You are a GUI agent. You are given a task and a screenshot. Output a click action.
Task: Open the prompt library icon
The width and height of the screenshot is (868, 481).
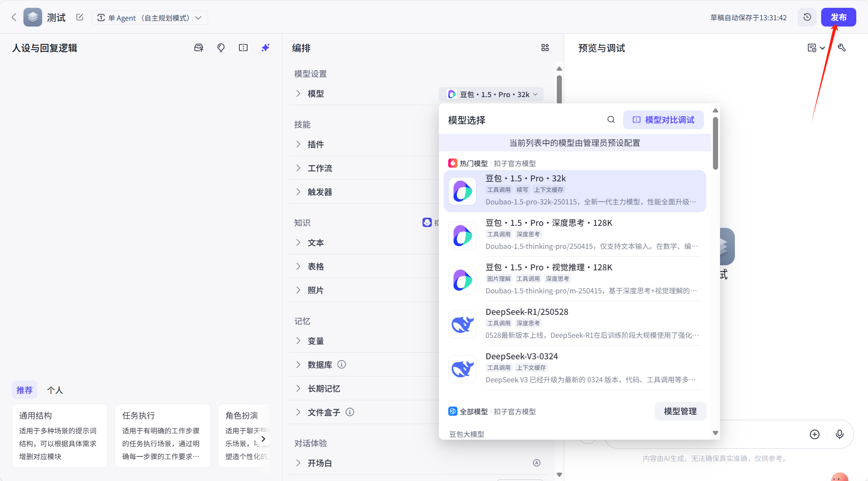[x=199, y=48]
